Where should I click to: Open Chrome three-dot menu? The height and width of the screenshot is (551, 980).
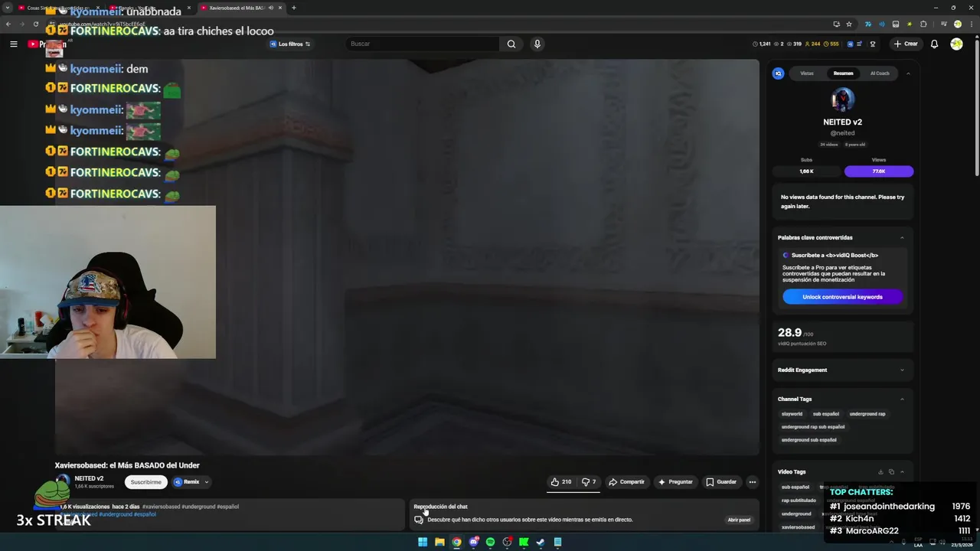[x=970, y=24]
